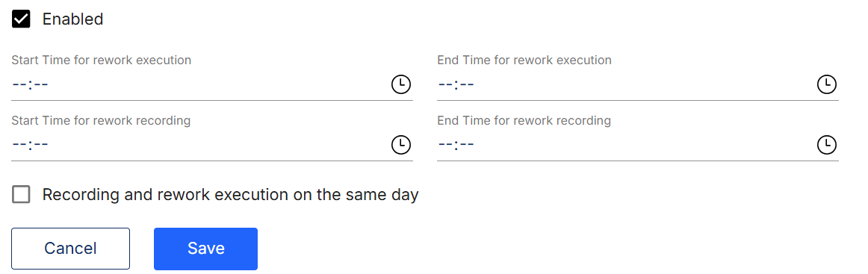The width and height of the screenshot is (868, 274).
Task: Open clock picker for Start Time rework recording
Action: pos(401,145)
